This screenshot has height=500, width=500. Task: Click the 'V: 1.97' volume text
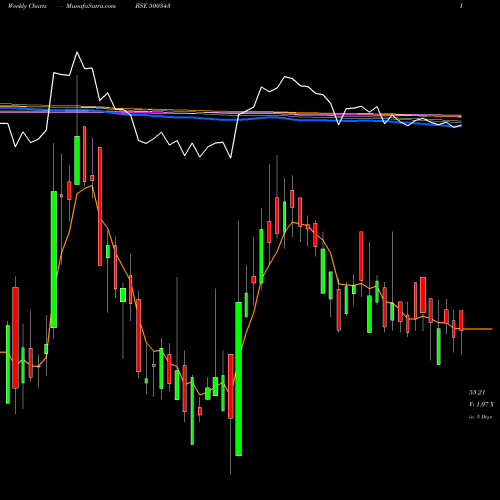point(481,404)
